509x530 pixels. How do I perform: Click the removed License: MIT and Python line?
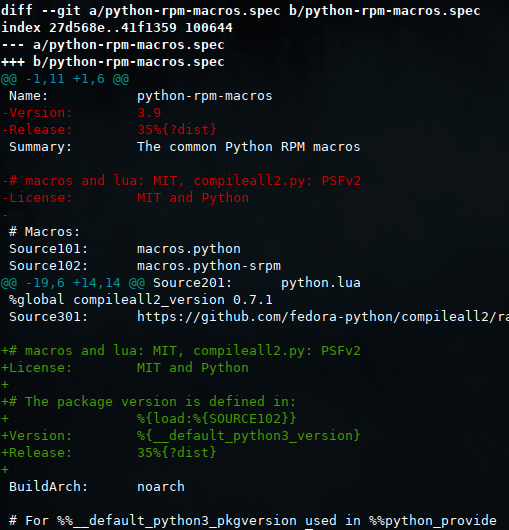coord(125,197)
